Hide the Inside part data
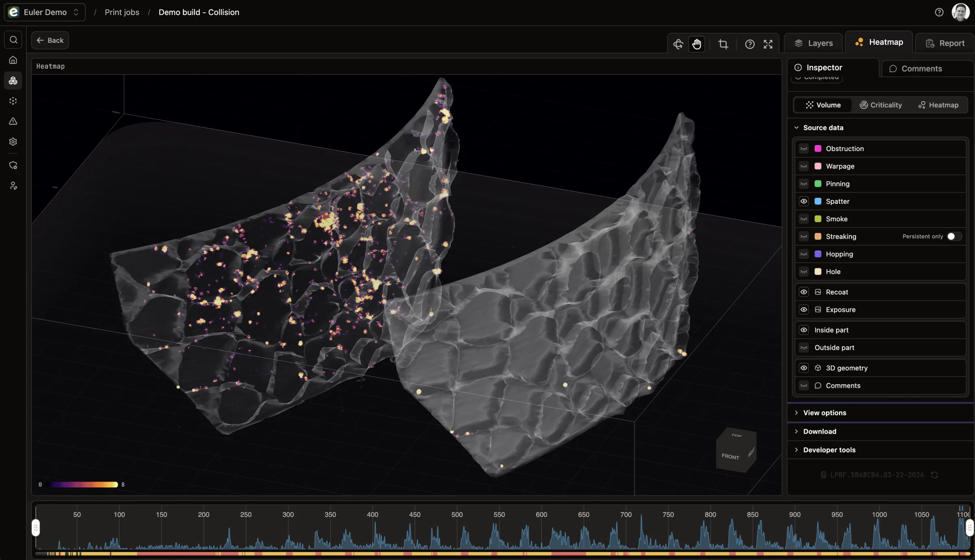Image resolution: width=975 pixels, height=560 pixels. click(804, 330)
